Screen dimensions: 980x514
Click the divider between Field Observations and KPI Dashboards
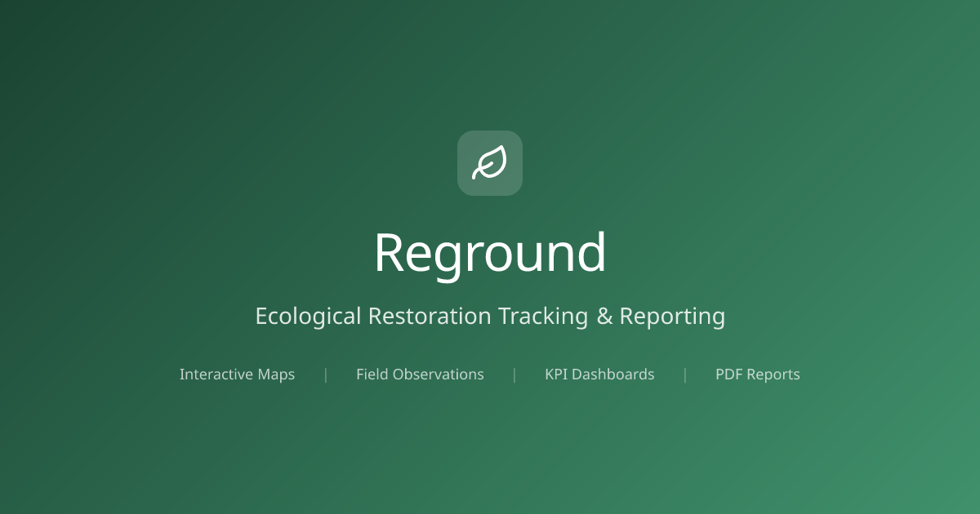click(514, 374)
